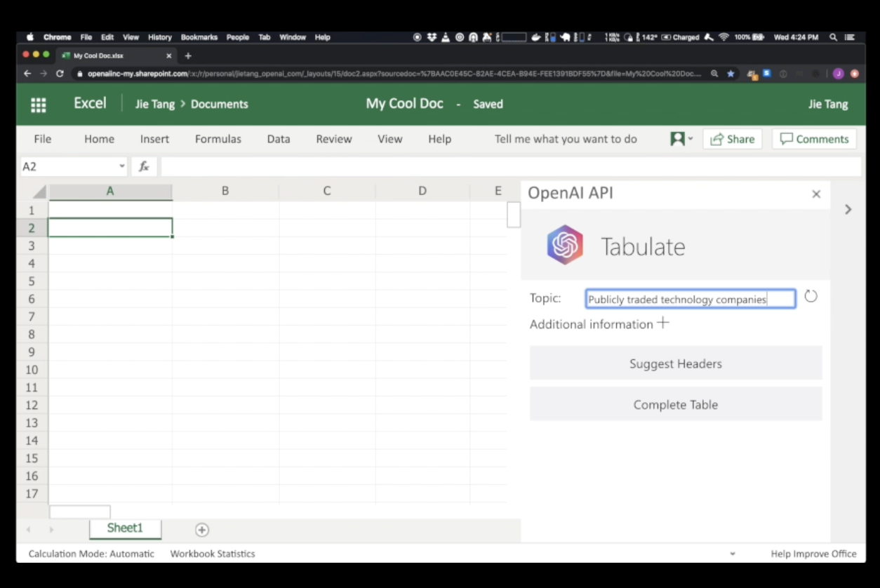
Task: Switch to the Formulas ribbon tab
Action: 218,139
